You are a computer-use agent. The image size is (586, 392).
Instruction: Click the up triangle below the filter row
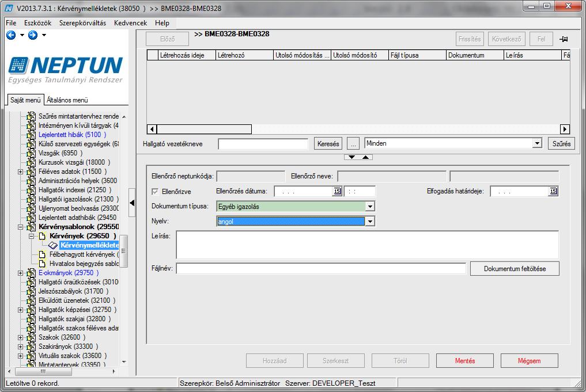[365, 157]
